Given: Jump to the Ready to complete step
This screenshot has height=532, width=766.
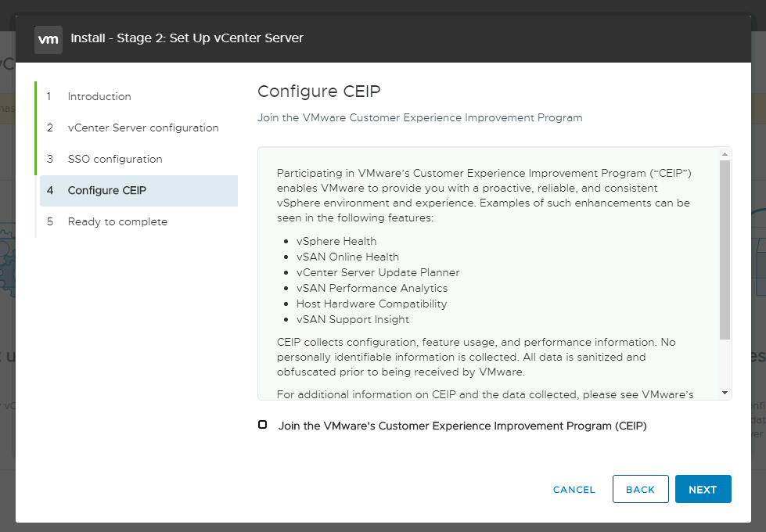Looking at the screenshot, I should tap(117, 222).
